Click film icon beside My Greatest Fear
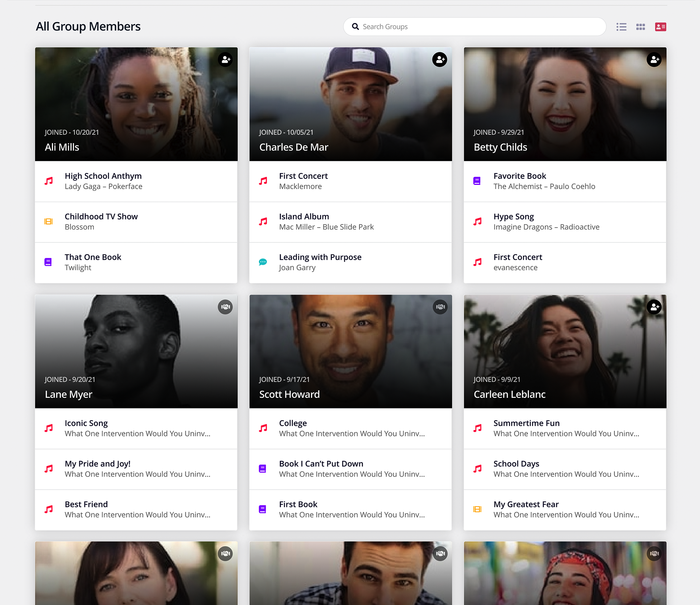This screenshot has width=700, height=605. point(478,509)
